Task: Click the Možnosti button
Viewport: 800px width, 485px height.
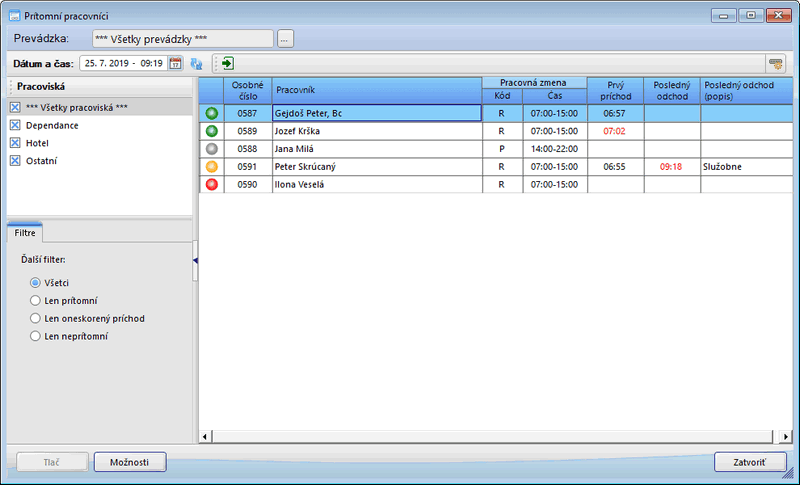Action: (x=130, y=462)
